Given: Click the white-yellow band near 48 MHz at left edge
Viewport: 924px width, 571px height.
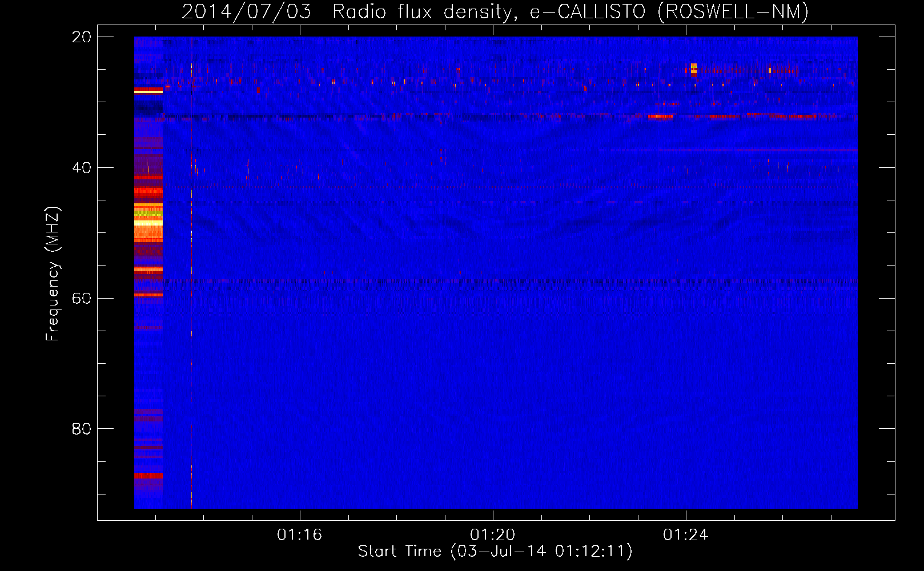Looking at the screenshot, I should pos(148,223).
